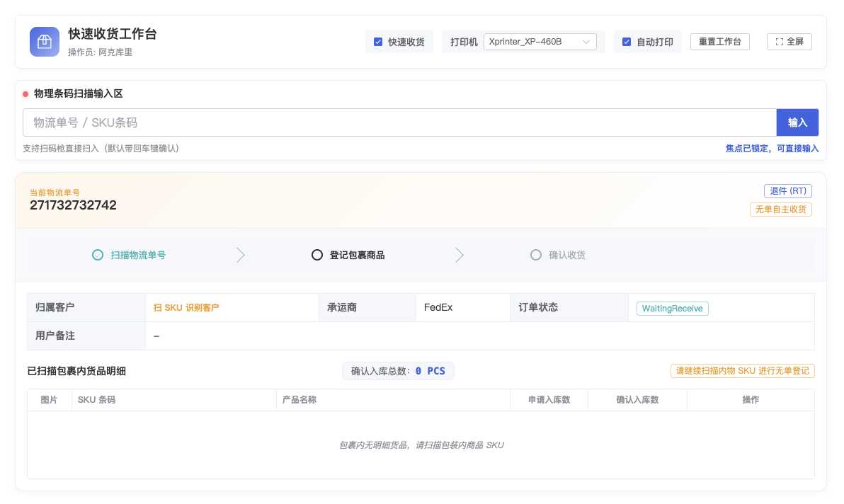
Task: Toggle the 自动打印 checkbox
Action: 627,42
